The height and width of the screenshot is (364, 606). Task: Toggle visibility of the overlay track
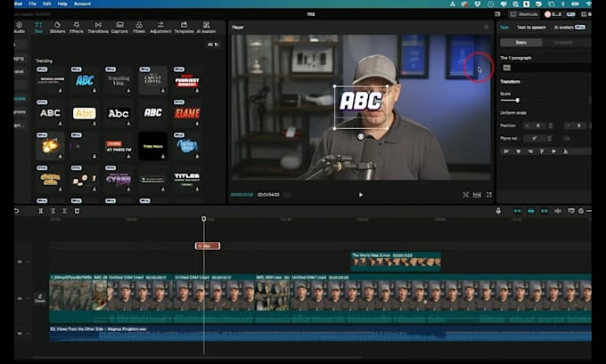[x=20, y=262]
